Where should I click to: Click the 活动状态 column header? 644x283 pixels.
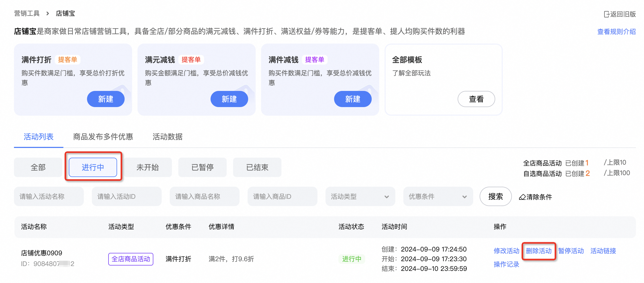click(x=351, y=227)
